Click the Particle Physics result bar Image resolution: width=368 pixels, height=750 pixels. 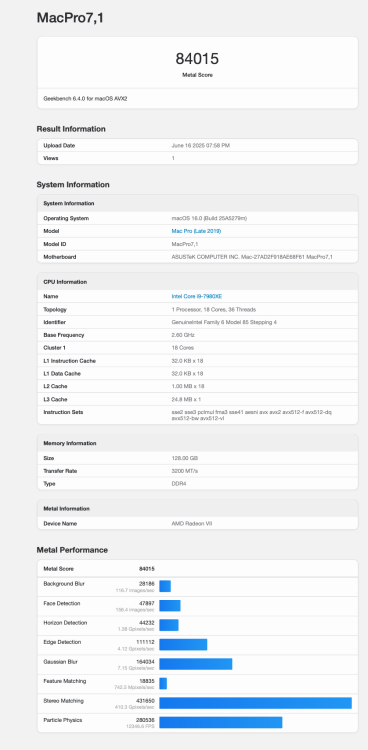pos(221,722)
